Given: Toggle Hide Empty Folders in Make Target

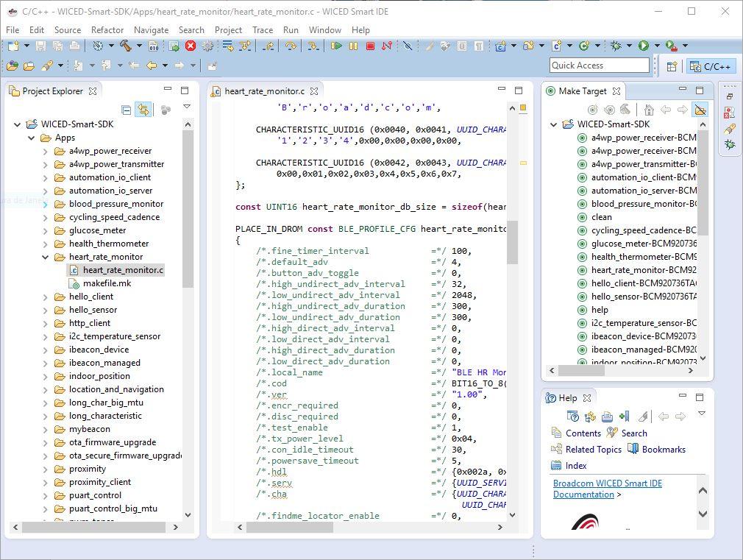Looking at the screenshot, I should [x=700, y=110].
